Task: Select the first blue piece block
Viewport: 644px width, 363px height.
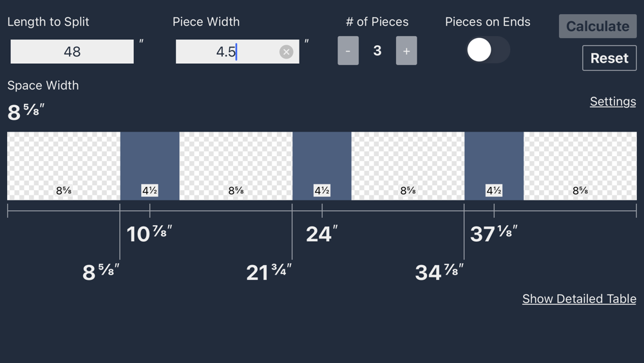Action: (149, 161)
